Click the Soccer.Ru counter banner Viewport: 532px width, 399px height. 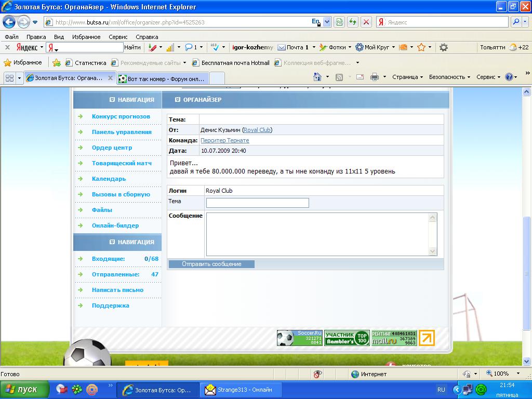[300, 338]
